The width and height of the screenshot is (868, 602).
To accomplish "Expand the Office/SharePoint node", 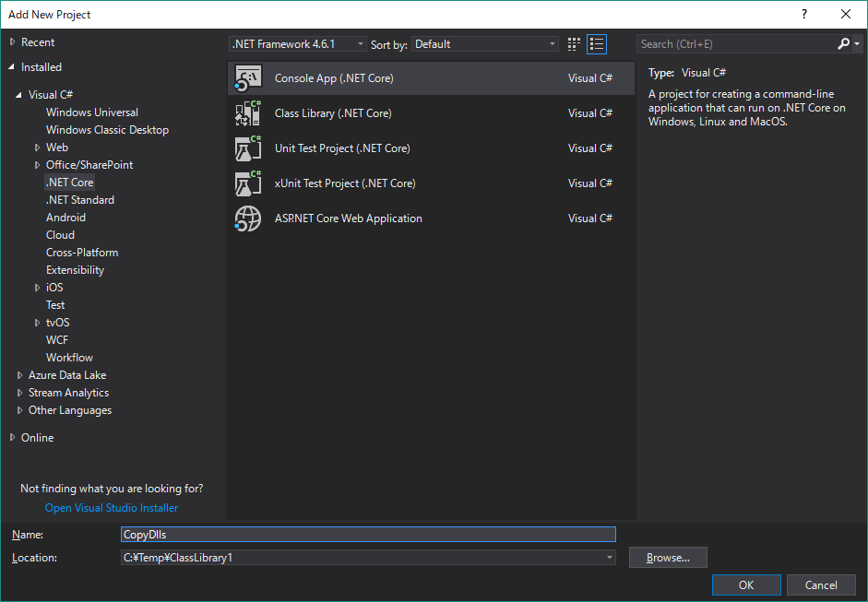I will tap(37, 165).
